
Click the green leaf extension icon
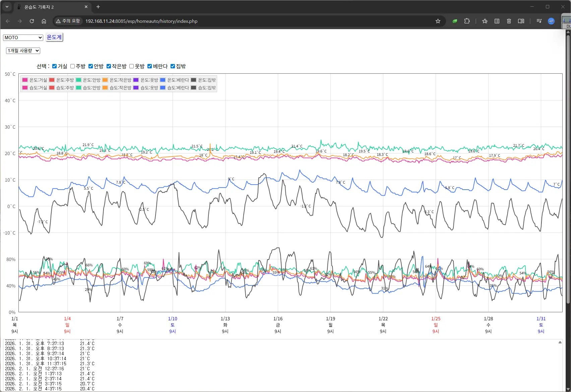pyautogui.click(x=455, y=21)
